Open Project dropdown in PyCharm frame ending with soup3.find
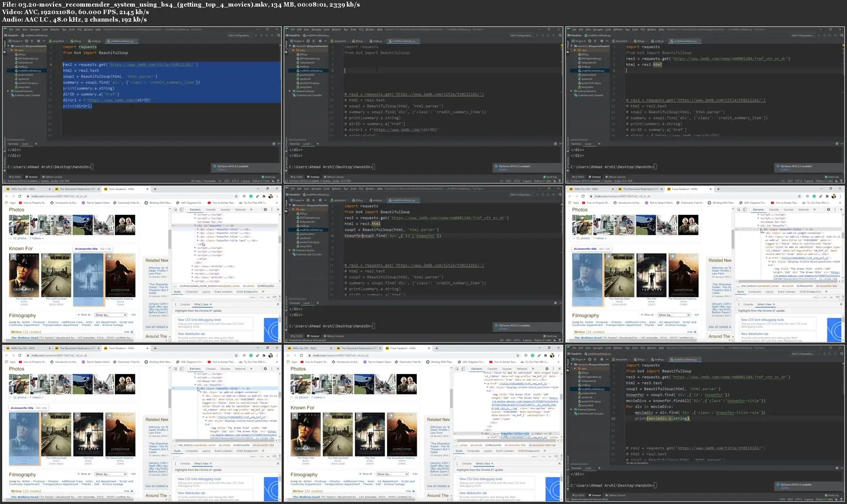Image resolution: width=847 pixels, height=504 pixels. 298,200
